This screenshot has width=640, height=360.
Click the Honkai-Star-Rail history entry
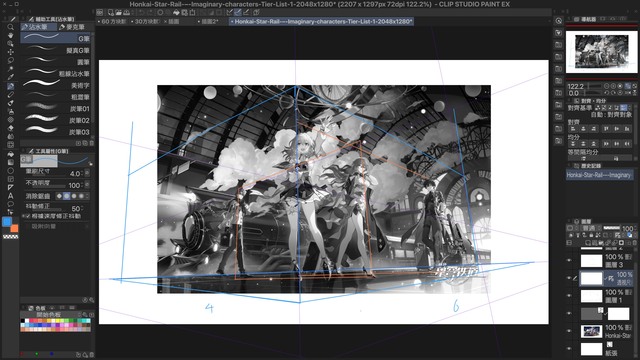(599, 175)
